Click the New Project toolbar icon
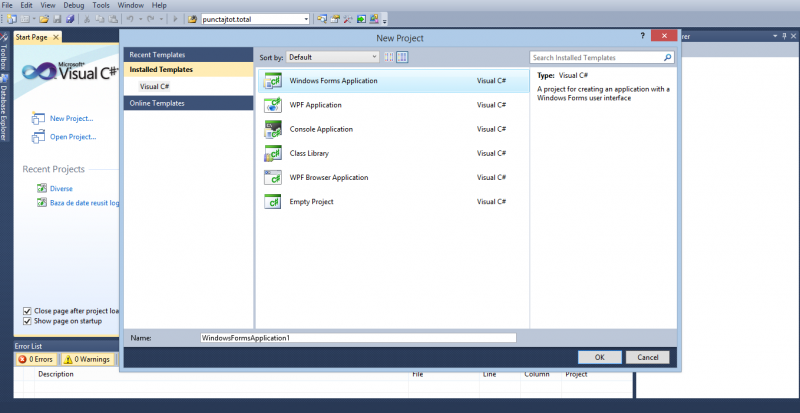 (11, 19)
